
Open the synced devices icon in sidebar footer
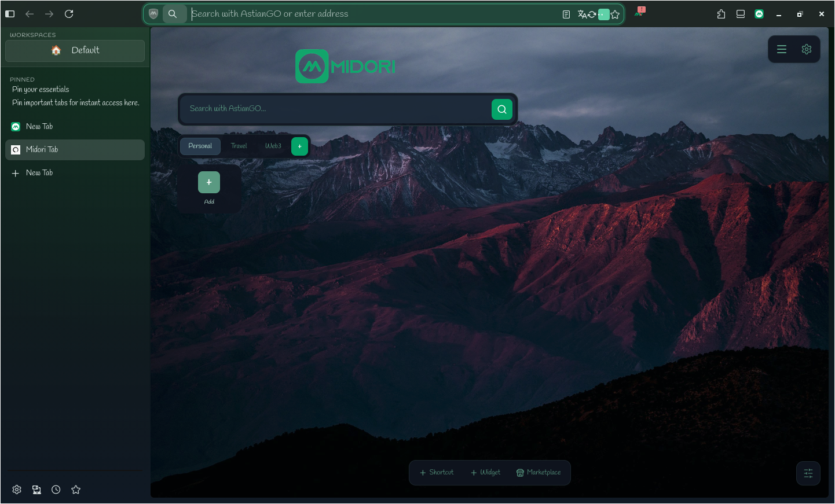(36, 490)
